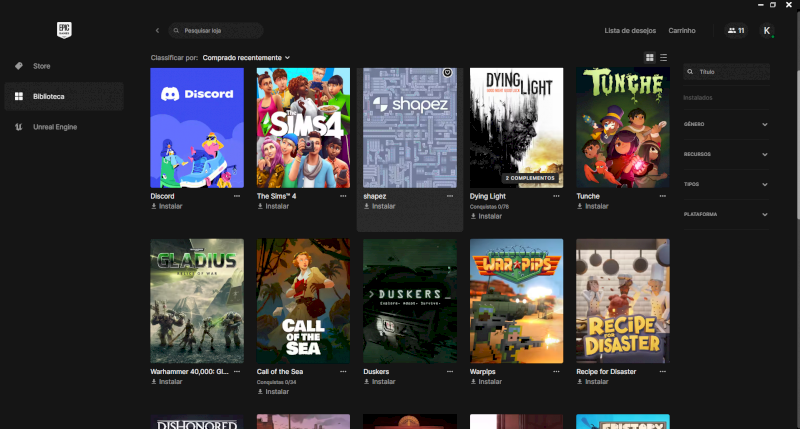The height and width of the screenshot is (429, 800).
Task: Open the Epic Games logo home
Action: [x=66, y=31]
